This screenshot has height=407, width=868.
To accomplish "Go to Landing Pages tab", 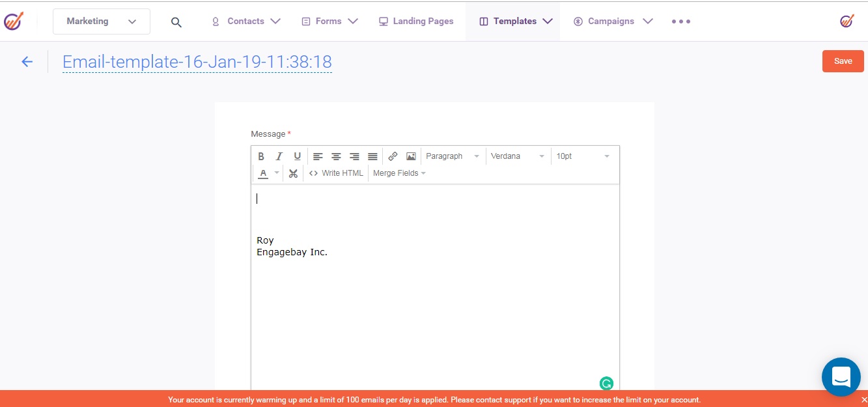I will pos(416,21).
